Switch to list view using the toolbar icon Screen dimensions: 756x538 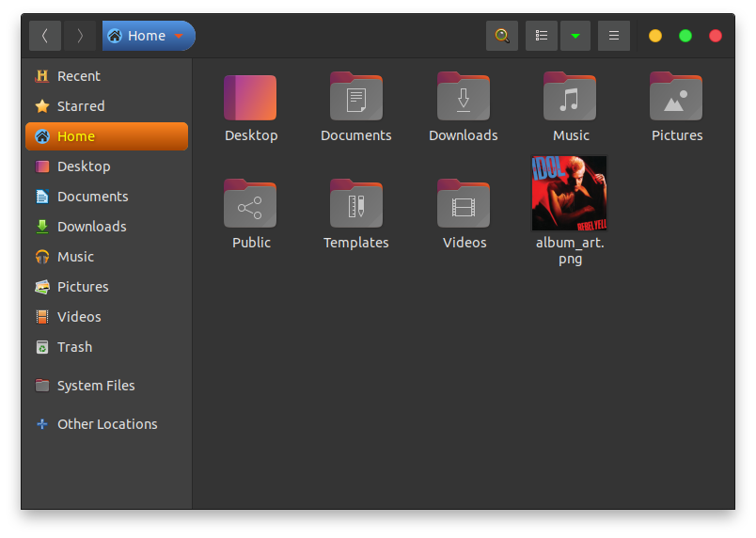pyautogui.click(x=542, y=36)
